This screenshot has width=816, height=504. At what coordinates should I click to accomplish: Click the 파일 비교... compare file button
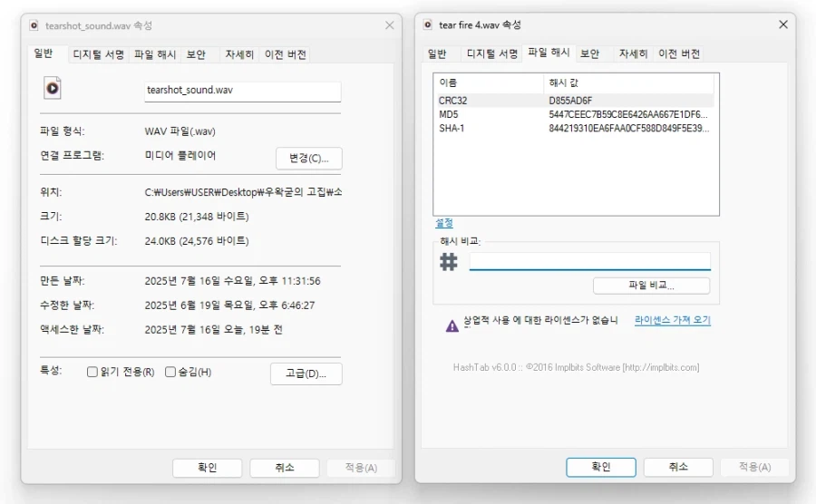[652, 286]
